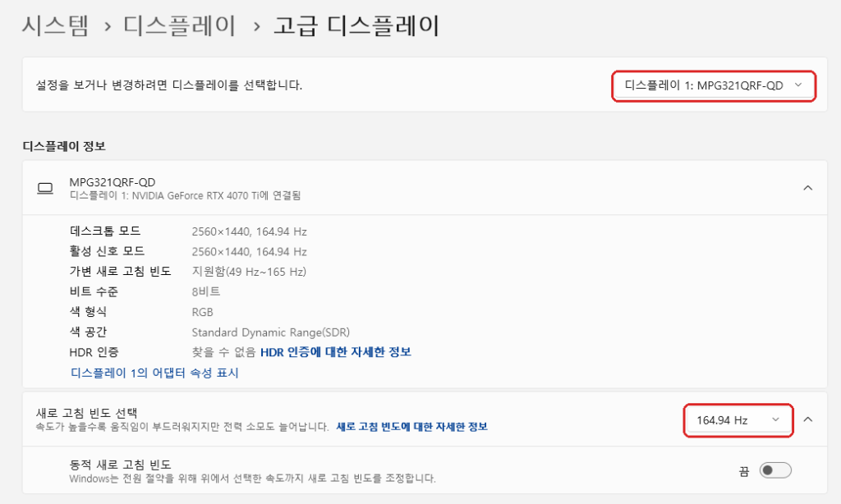Click the RGB color format value
This screenshot has width=841, height=504.
coord(202,312)
